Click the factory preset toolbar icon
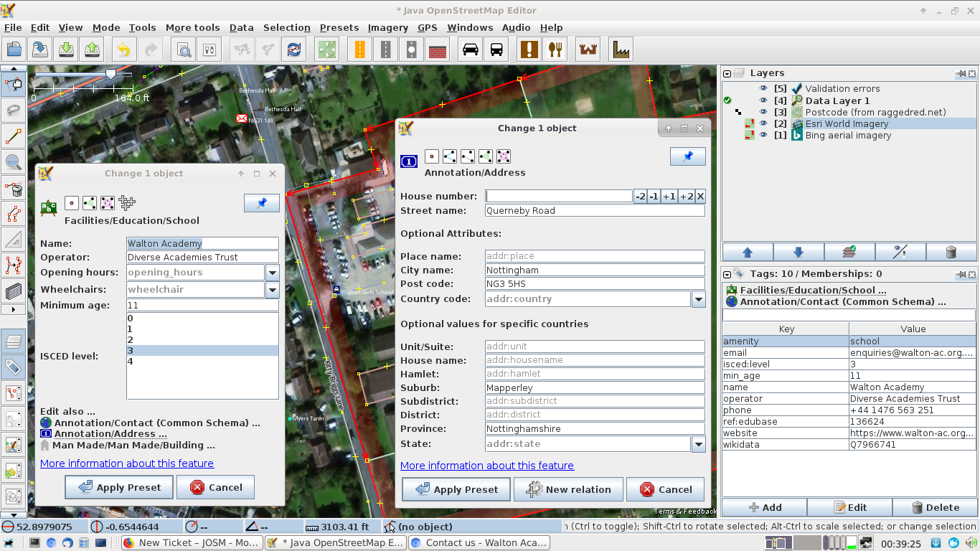This screenshot has height=551, width=980. (x=621, y=50)
